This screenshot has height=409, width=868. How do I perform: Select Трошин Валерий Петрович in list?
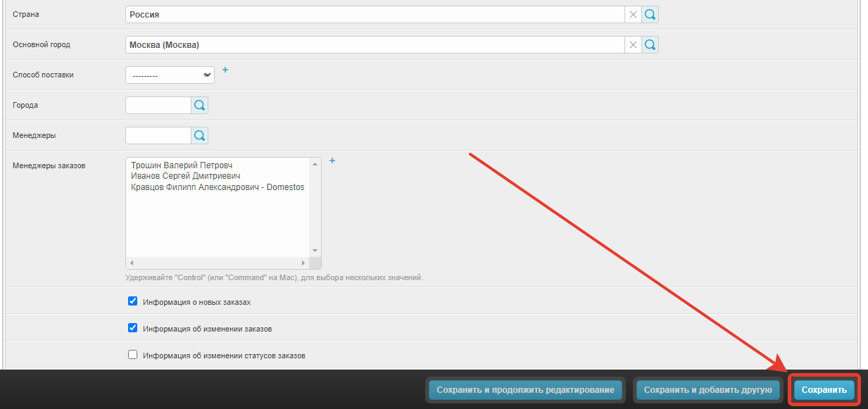[182, 165]
